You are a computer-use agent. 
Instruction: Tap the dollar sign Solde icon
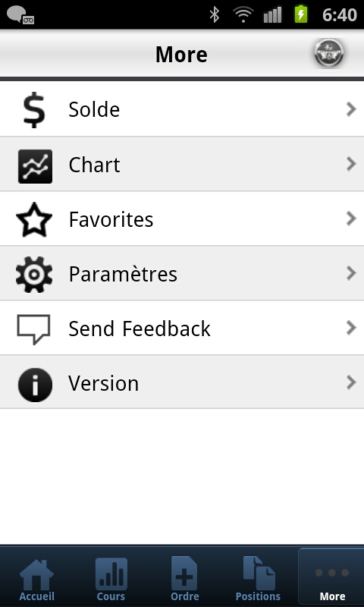34,110
